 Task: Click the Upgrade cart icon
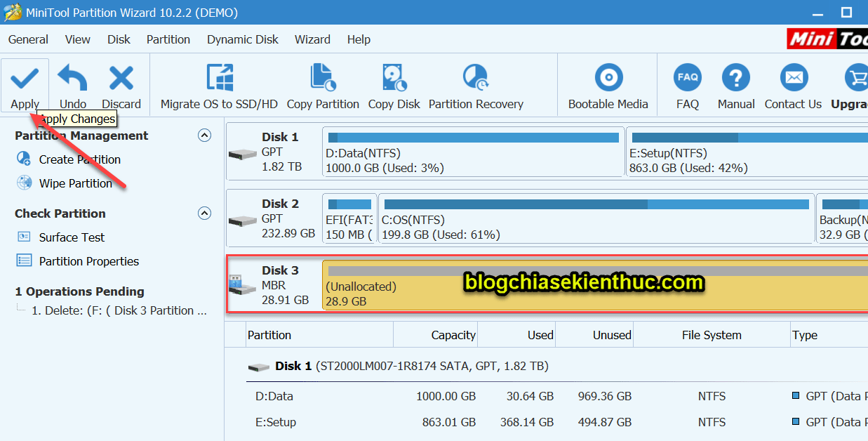(857, 77)
